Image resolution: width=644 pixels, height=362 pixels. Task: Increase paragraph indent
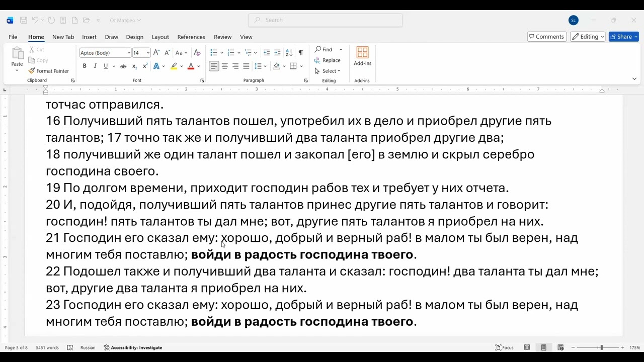(x=278, y=52)
